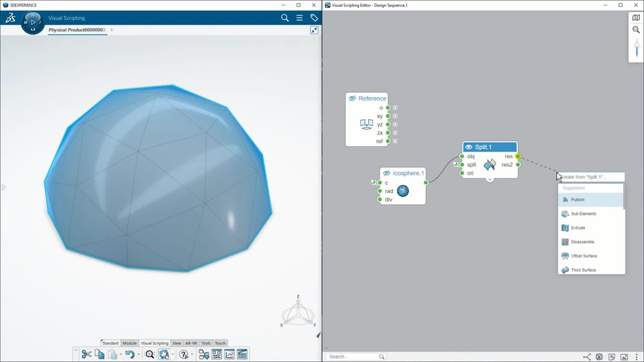This screenshot has height=362, width=644.
Task: Toggle visibility eye of the Icosphere.1 node
Action: tap(386, 173)
